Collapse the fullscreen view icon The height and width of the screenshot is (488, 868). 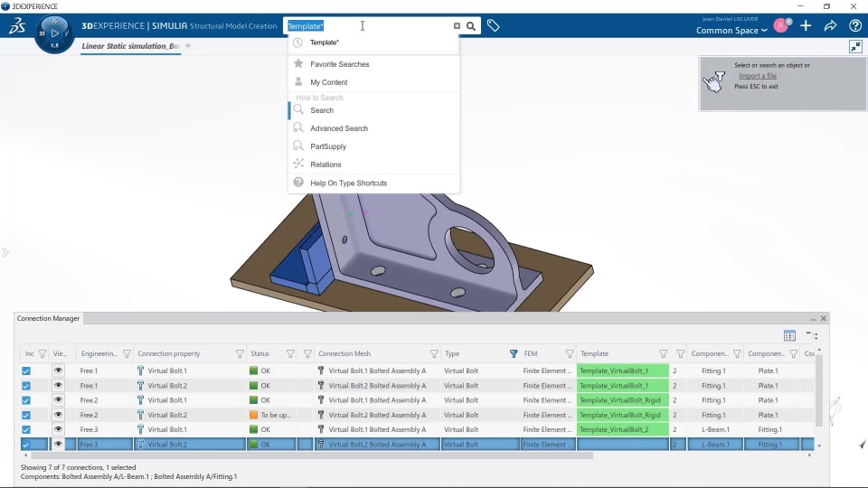click(856, 46)
